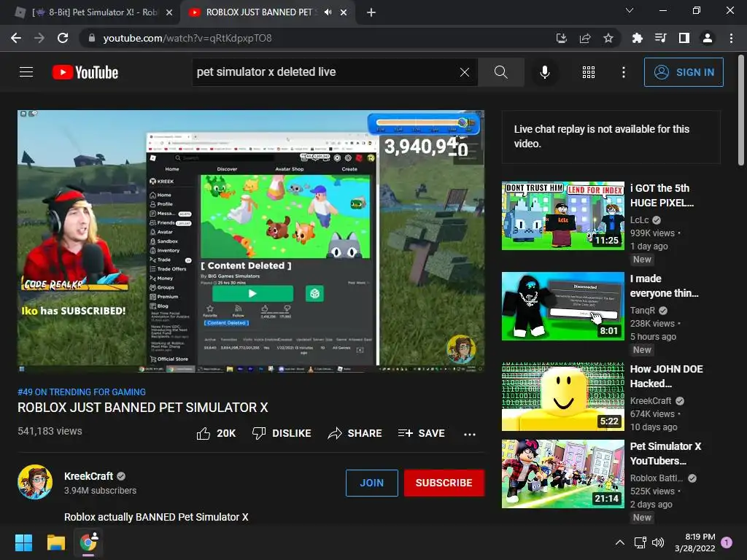
Task: Dislike the video with thumbs down
Action: tap(282, 433)
